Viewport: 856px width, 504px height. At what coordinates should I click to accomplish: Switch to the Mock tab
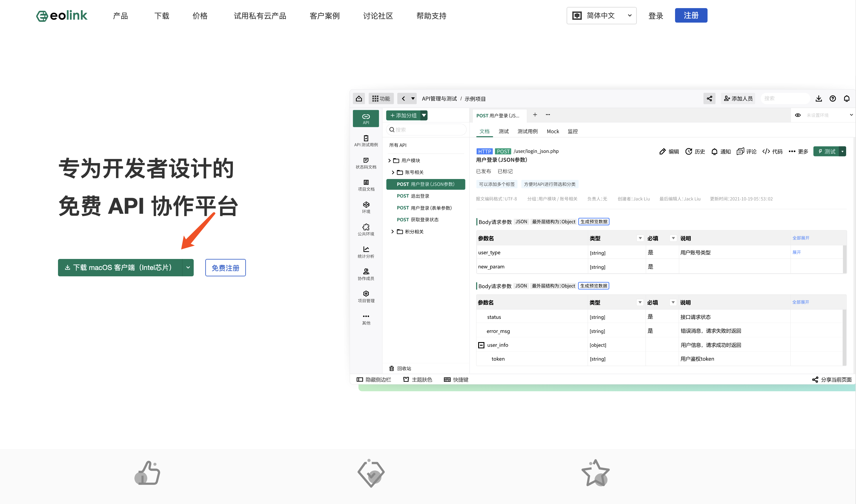coord(552,132)
